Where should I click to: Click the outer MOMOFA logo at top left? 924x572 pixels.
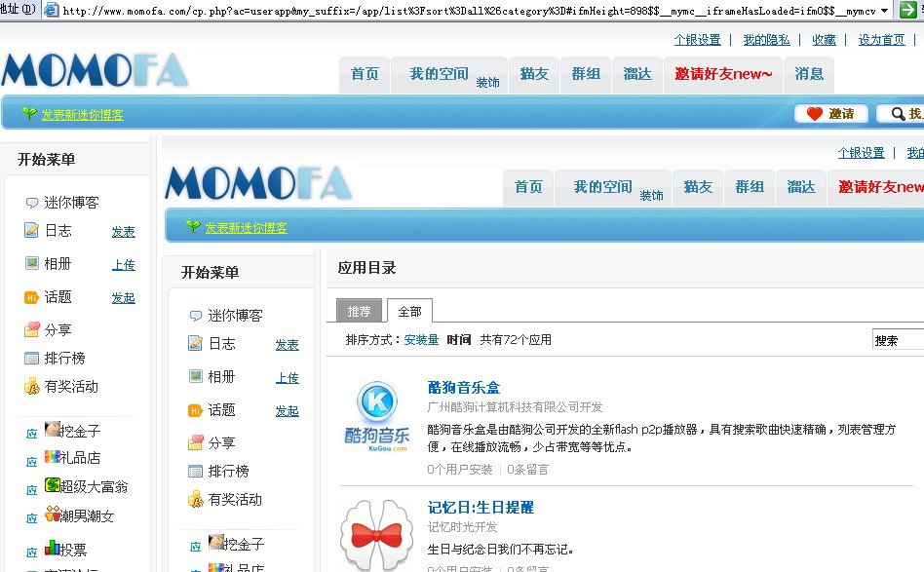click(x=95, y=70)
